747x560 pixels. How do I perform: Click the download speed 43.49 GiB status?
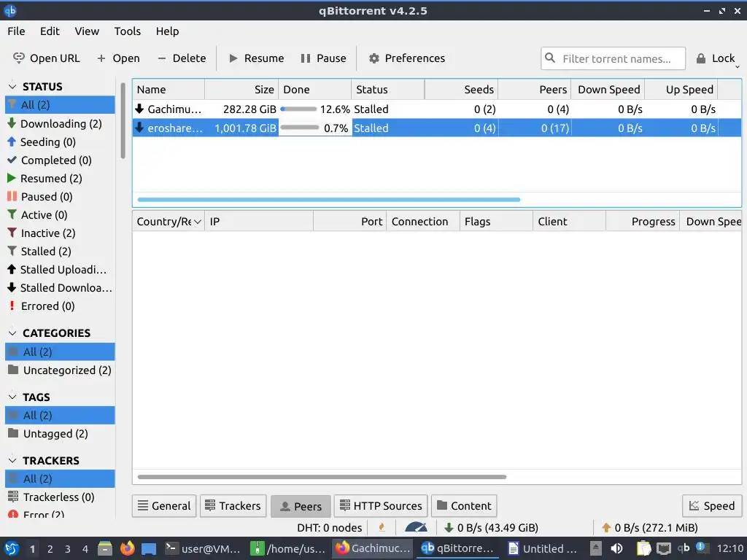[491, 528]
